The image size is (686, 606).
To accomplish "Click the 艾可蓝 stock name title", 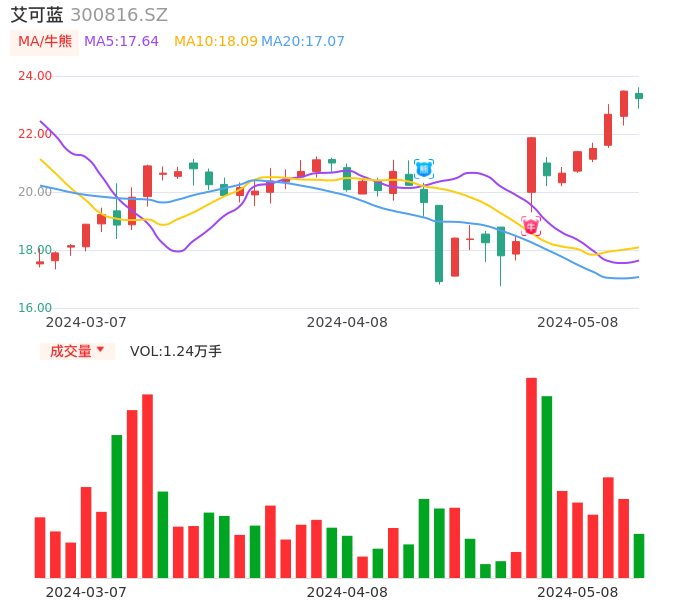I will click(37, 15).
